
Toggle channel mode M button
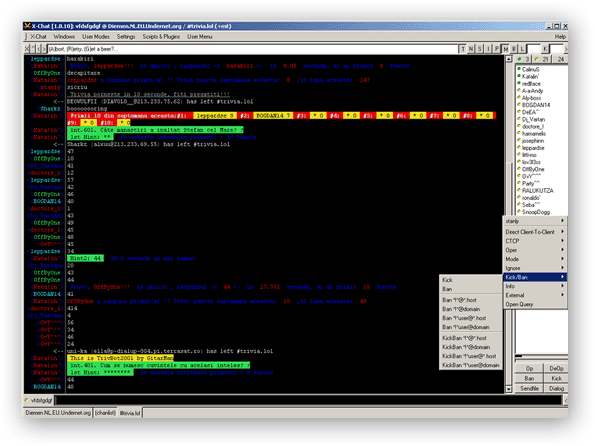(x=505, y=49)
